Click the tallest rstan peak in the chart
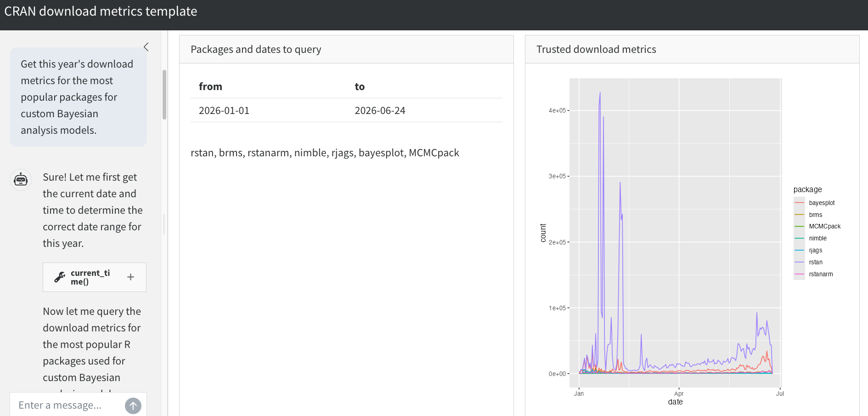 [x=600, y=93]
